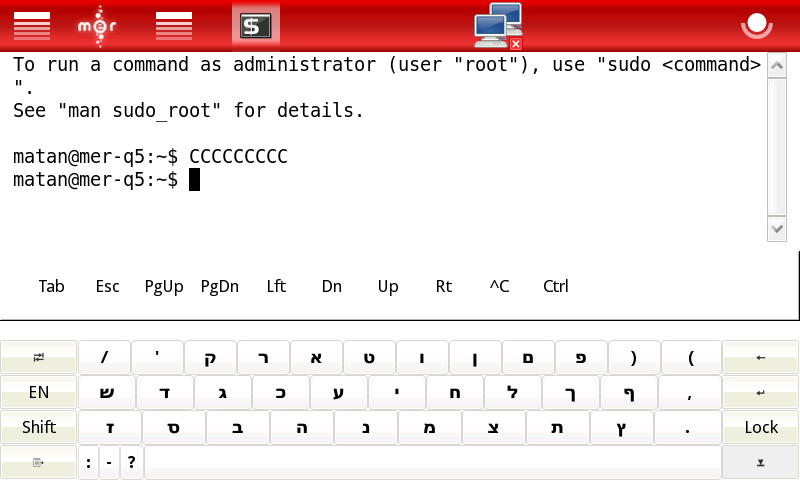Select the terminal icon in top panel
800x480 pixels.
click(255, 25)
